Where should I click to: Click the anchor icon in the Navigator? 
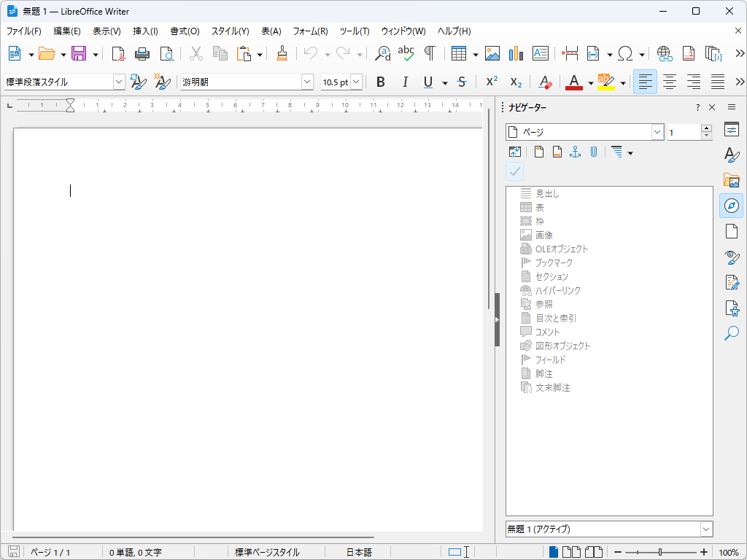(x=576, y=151)
